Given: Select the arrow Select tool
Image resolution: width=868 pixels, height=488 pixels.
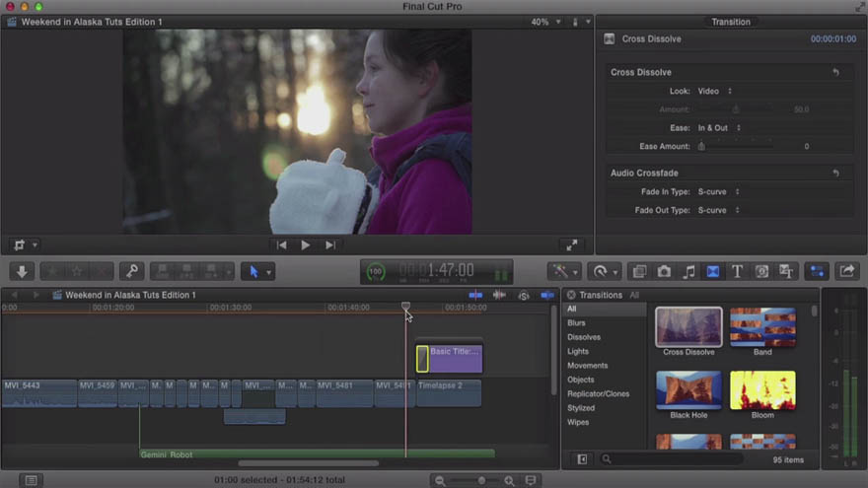Looking at the screenshot, I should pos(253,272).
